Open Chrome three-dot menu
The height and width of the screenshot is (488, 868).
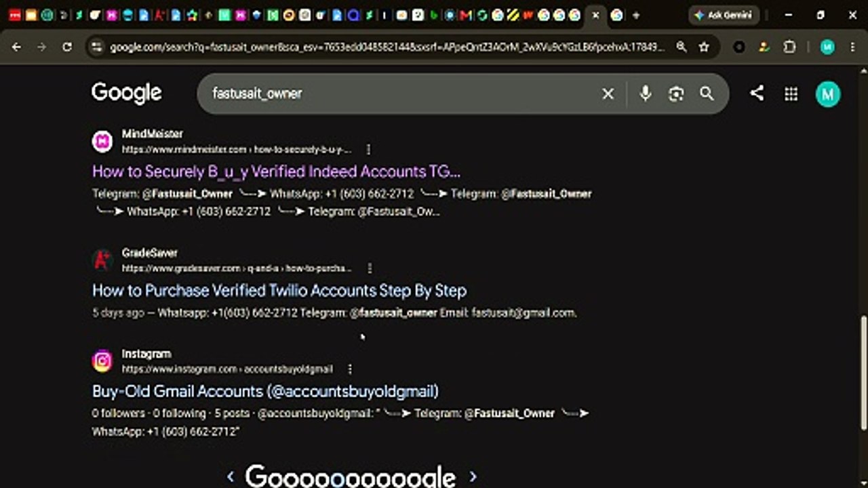852,47
